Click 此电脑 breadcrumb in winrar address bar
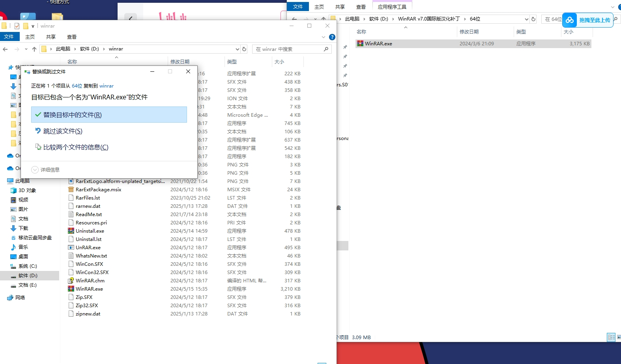 (x=63, y=49)
